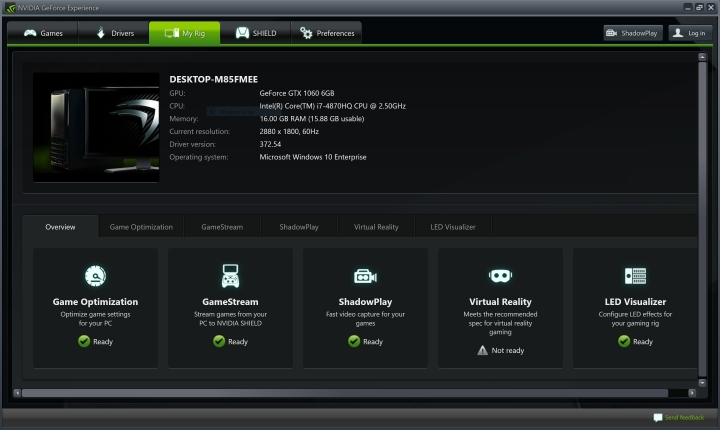
Task: Open the Games tab
Action: (x=43, y=33)
